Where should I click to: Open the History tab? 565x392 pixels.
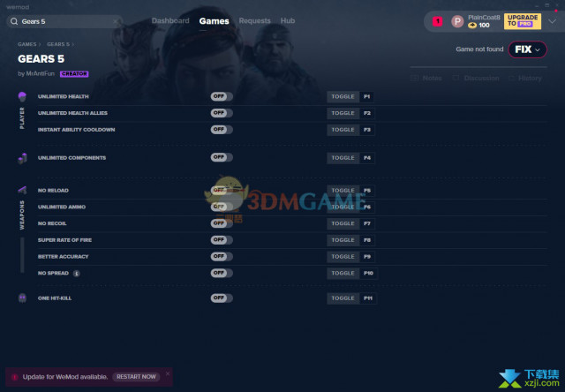click(530, 79)
